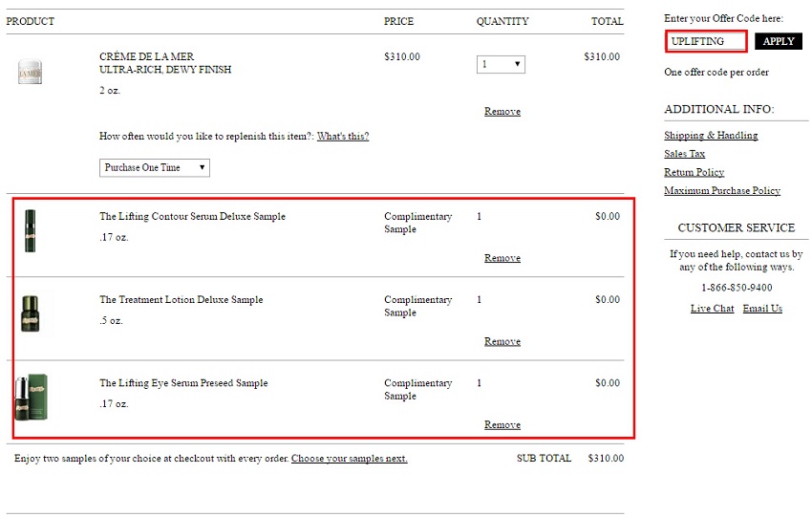Viewport: 812px width, 517px height.
Task: Click the Treatment Lotion sample bottle image
Action: (30, 312)
